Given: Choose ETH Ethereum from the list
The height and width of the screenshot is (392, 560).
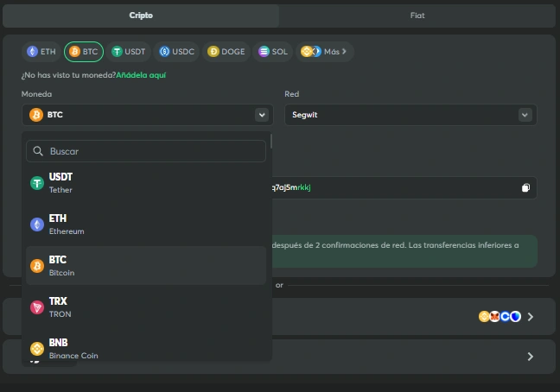Looking at the screenshot, I should click(x=146, y=224).
